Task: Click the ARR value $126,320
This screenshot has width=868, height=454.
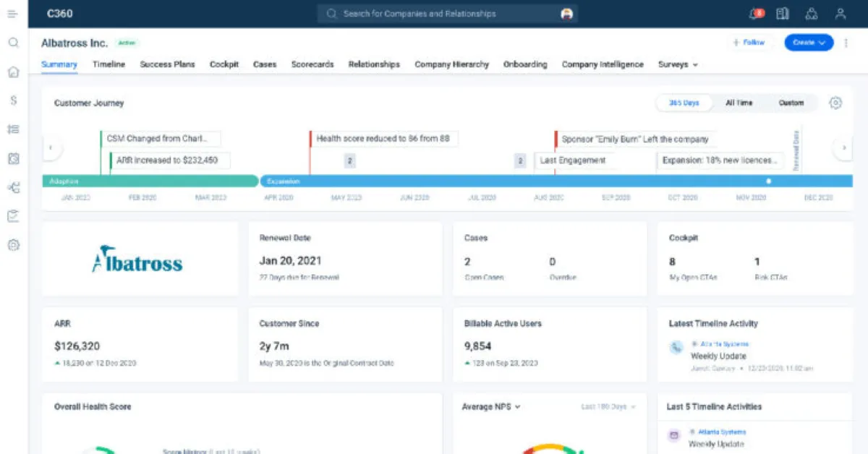Action: pyautogui.click(x=77, y=346)
